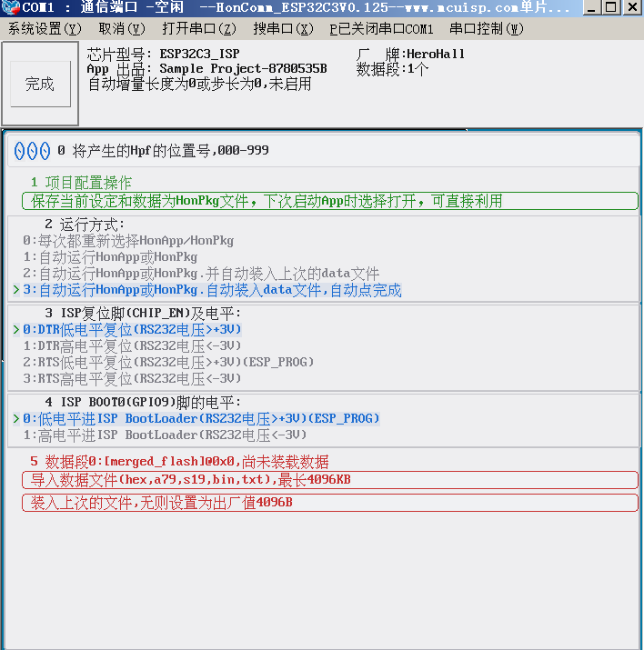Click the first digit of the Hpf position number
The image size is (644, 650).
coord(19,151)
